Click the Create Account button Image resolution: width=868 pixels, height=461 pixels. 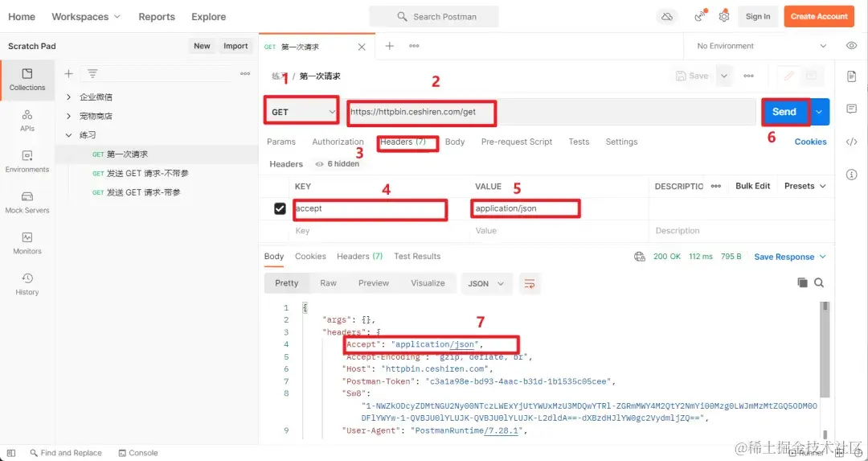819,17
